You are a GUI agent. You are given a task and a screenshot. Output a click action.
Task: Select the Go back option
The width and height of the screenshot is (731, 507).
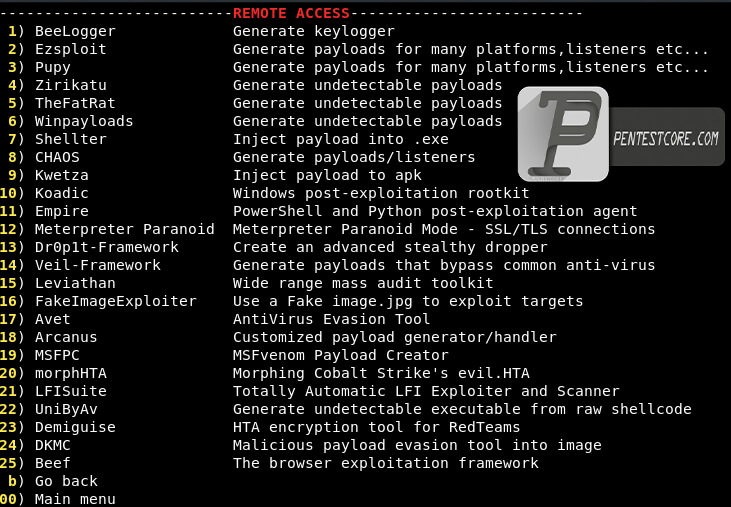click(x=66, y=481)
